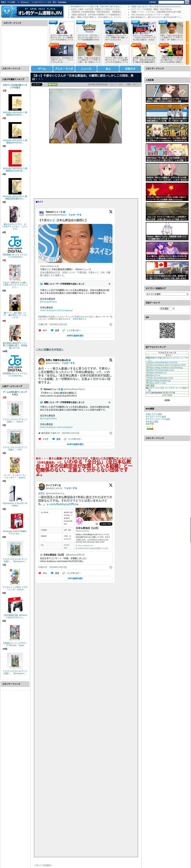Click the QR code image
This screenshot has width=191, height=868.
[x=167, y=331]
